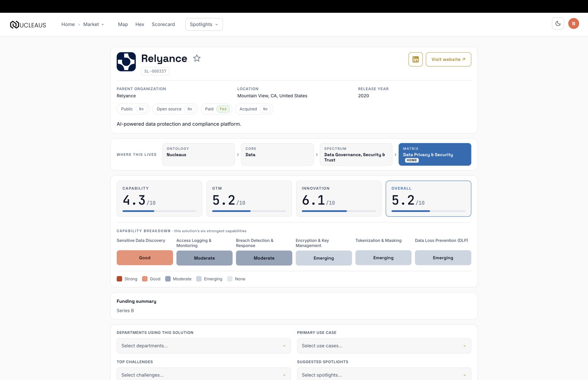The width and height of the screenshot is (588, 380).
Task: Click Moderate rating for Access Logging & Monitoring
Action: [x=204, y=258]
